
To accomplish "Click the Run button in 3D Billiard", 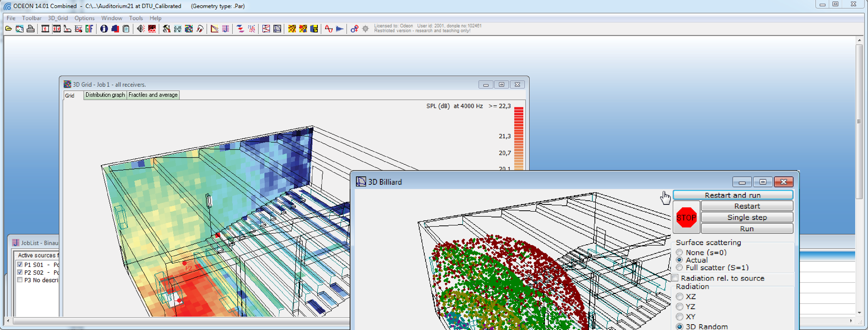I will coord(747,228).
